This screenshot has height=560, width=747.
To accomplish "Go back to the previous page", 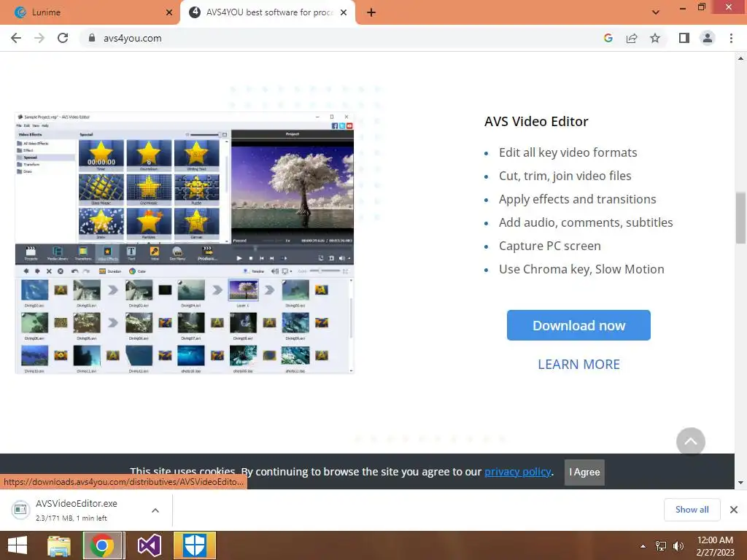I will 16,38.
